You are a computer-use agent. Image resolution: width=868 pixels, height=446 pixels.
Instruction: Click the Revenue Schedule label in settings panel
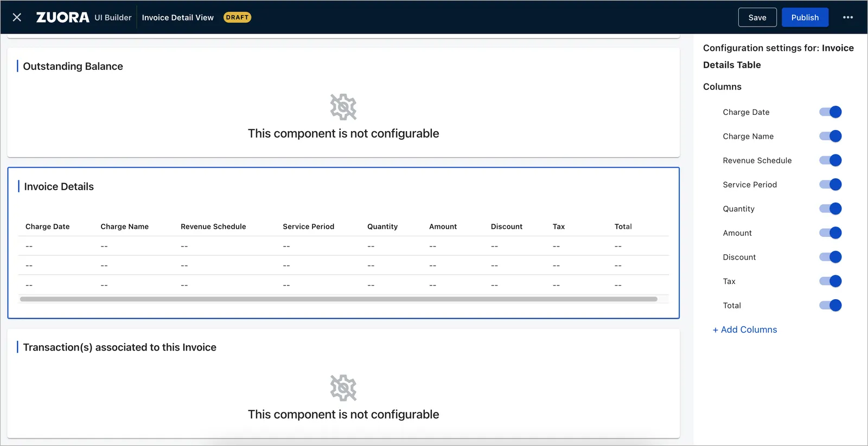coord(757,160)
